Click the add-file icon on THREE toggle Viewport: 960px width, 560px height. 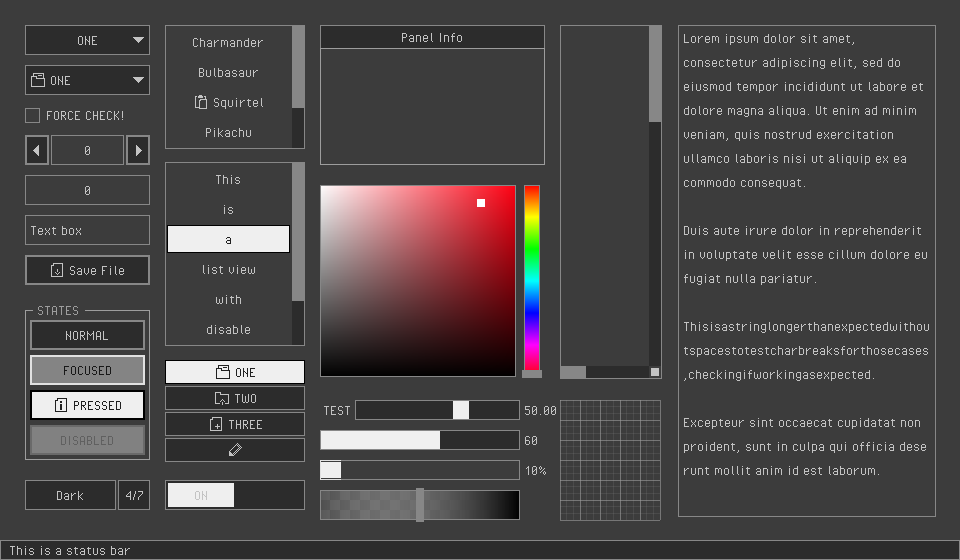tap(216, 424)
